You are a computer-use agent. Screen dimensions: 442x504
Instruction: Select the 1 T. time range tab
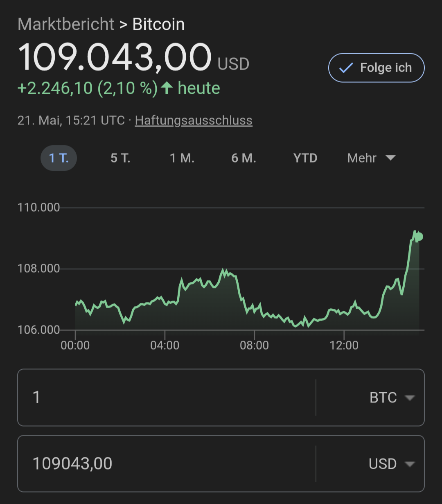[x=59, y=158]
